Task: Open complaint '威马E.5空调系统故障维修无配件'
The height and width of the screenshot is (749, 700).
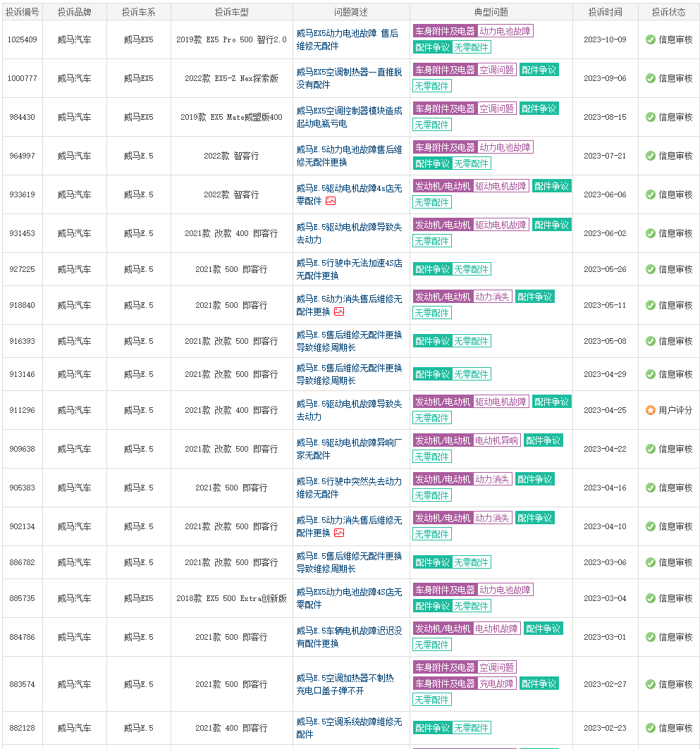Action: [349, 728]
